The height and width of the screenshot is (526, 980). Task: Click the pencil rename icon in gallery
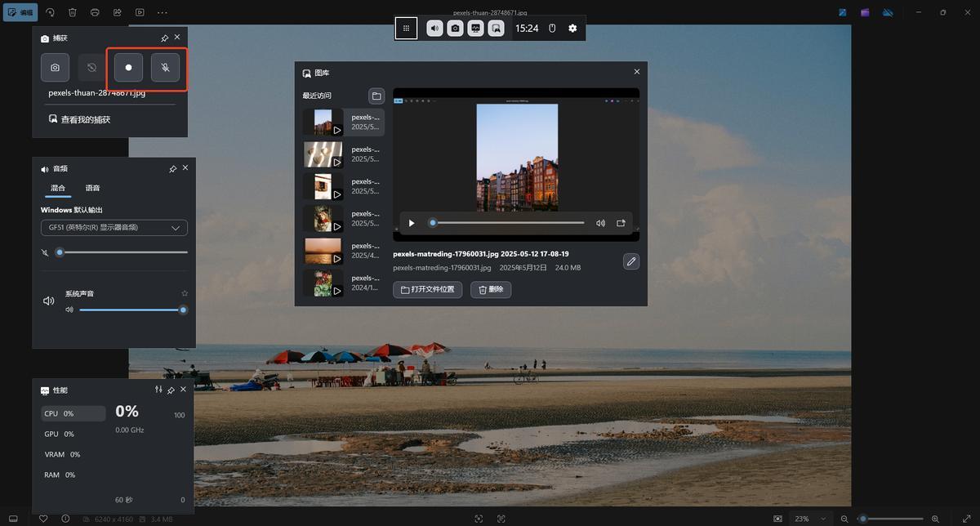pyautogui.click(x=630, y=261)
